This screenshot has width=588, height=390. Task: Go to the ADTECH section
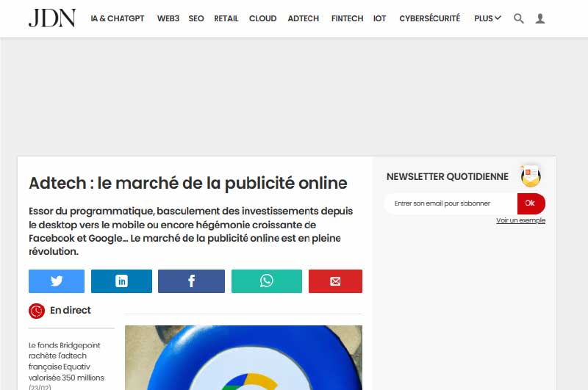[x=303, y=18]
